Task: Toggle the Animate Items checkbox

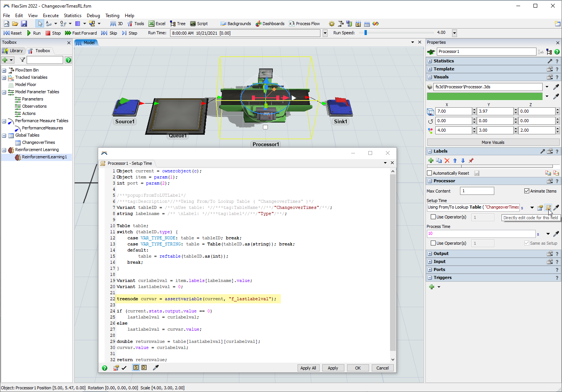Action: [527, 191]
